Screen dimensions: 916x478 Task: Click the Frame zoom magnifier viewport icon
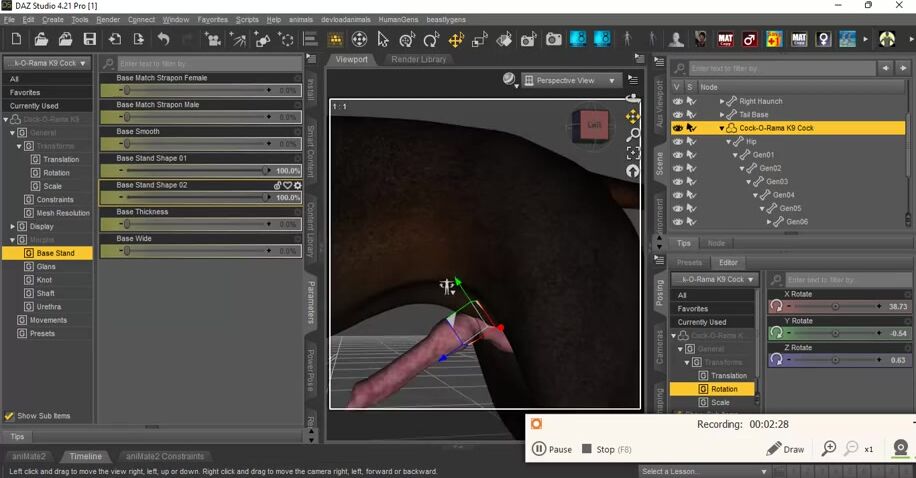point(633,134)
